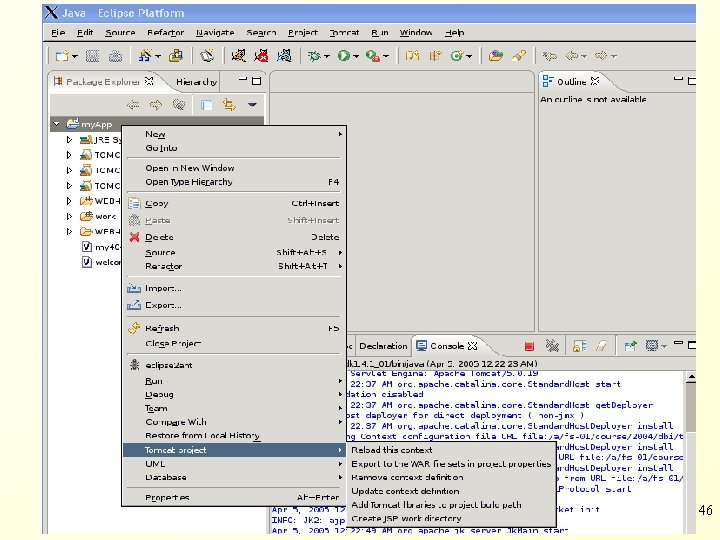Open Properties from context menu
Screen dimensions: 720x540
pos(234,497)
